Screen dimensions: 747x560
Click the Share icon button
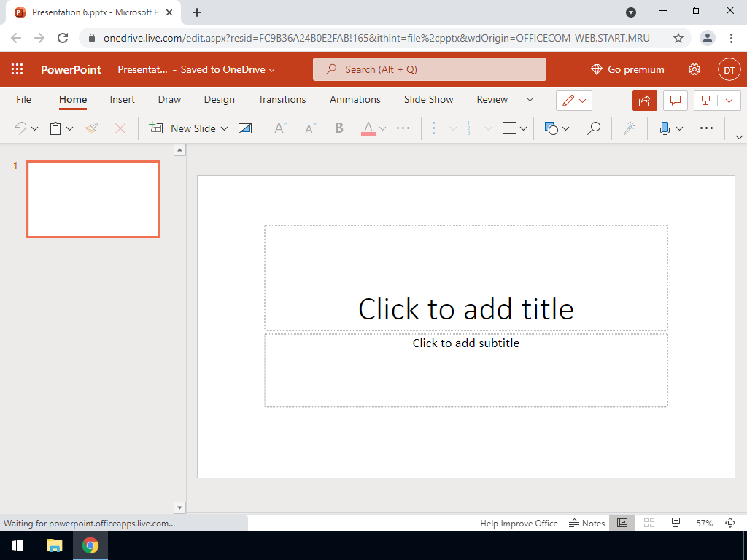(x=644, y=100)
